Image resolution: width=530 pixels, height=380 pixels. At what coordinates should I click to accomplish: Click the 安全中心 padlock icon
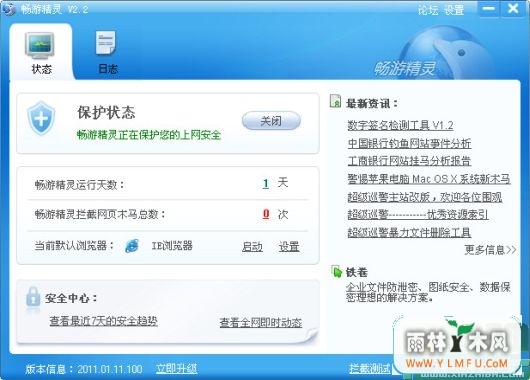pyautogui.click(x=33, y=297)
